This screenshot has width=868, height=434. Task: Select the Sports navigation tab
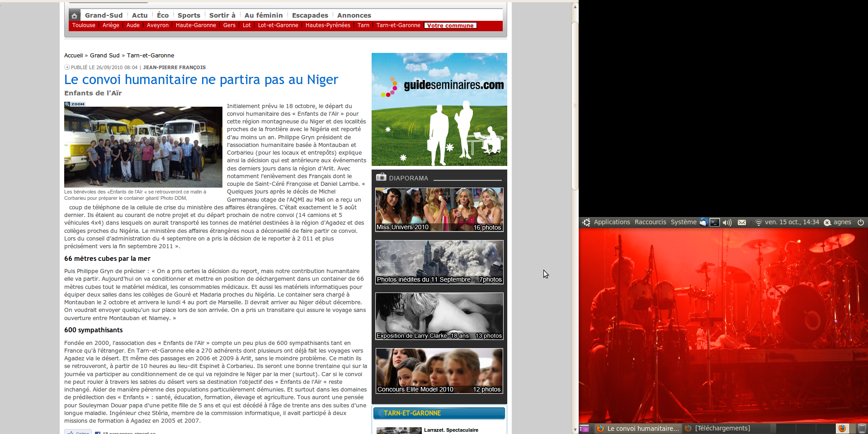pos(189,15)
